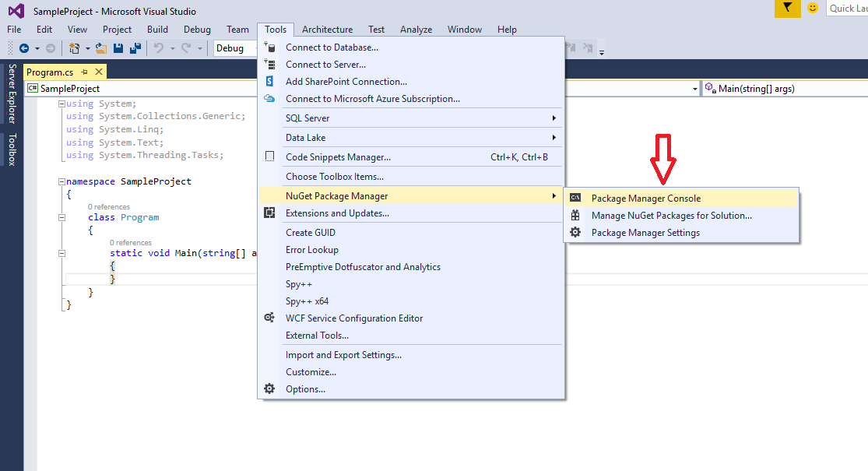Open the Help menu
The image size is (868, 471).
click(507, 30)
